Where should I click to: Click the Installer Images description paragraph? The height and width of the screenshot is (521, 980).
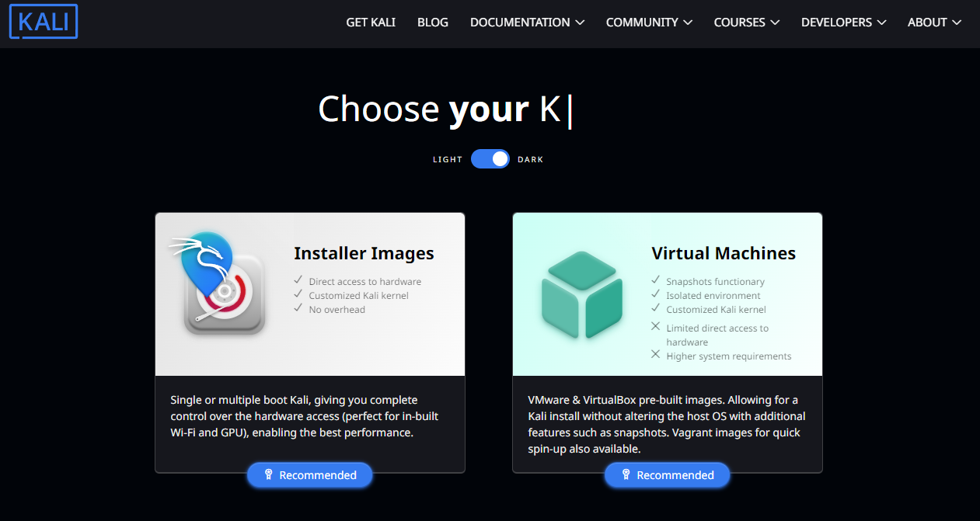(305, 416)
